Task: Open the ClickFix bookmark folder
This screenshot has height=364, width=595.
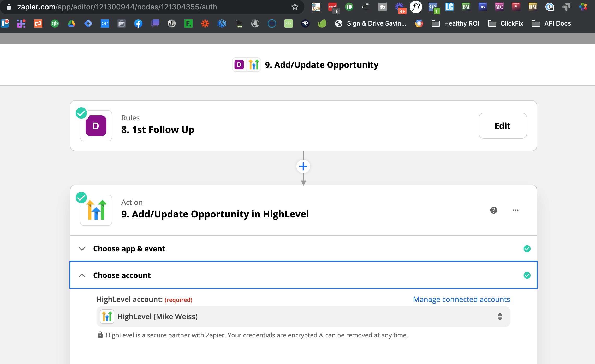Action: click(506, 24)
